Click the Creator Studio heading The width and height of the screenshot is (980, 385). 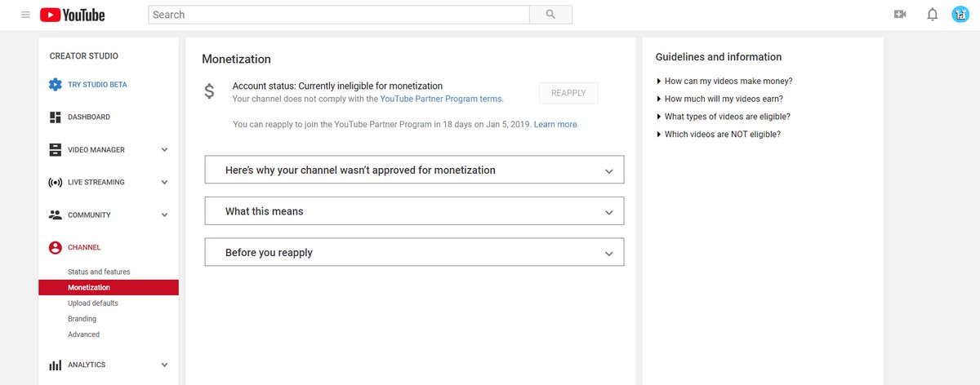tap(84, 56)
